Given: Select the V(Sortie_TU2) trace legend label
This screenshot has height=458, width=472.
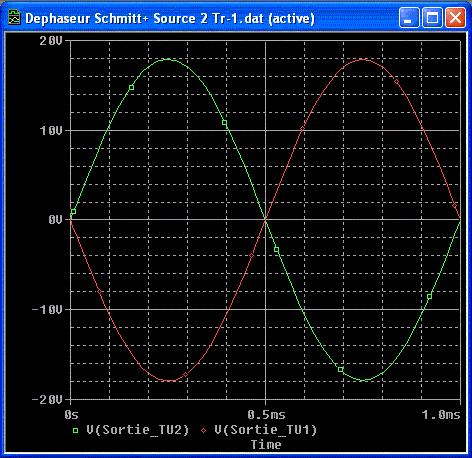Looking at the screenshot, I should coord(137,430).
